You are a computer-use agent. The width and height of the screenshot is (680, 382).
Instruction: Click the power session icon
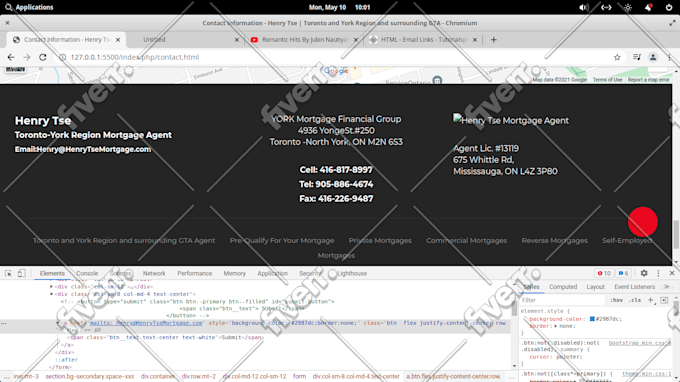click(x=669, y=7)
